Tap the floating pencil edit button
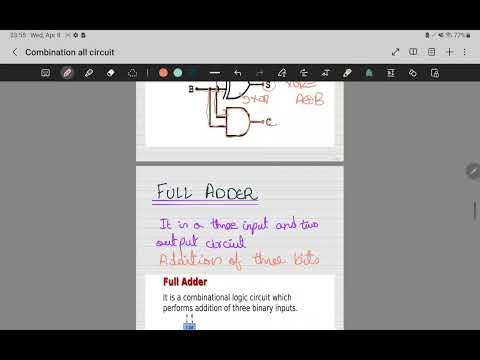This screenshot has width=480, height=360. [x=473, y=171]
